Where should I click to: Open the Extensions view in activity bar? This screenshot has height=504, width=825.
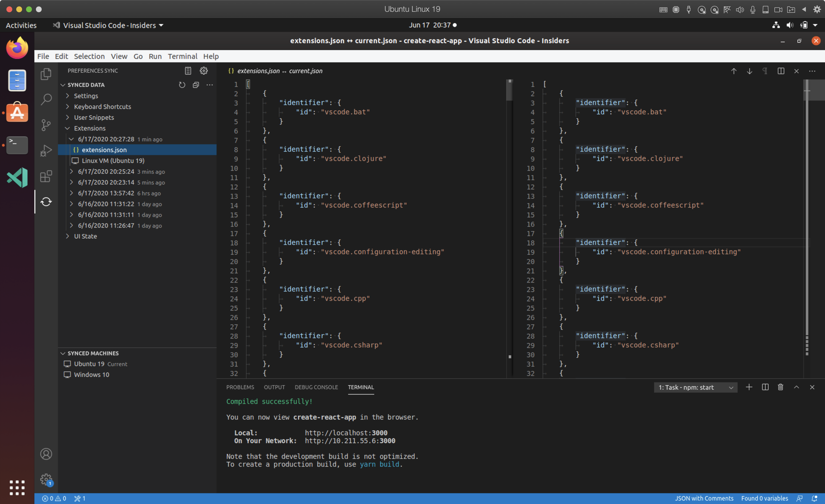click(x=46, y=176)
